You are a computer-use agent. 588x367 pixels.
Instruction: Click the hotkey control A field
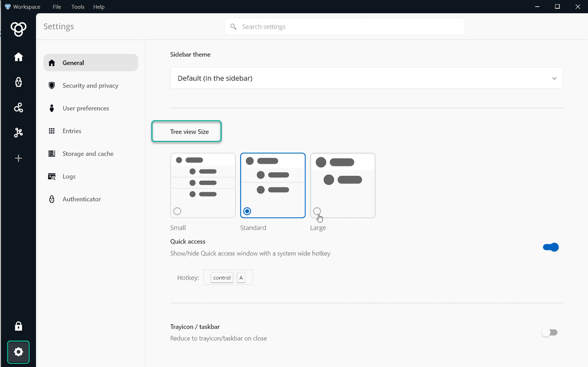228,278
